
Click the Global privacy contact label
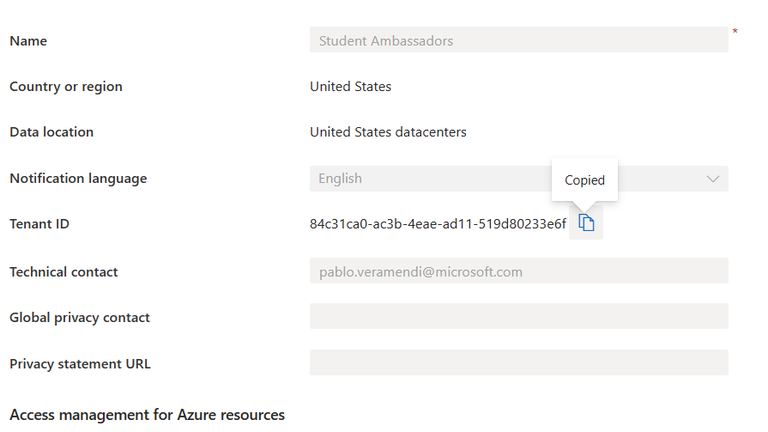79,318
